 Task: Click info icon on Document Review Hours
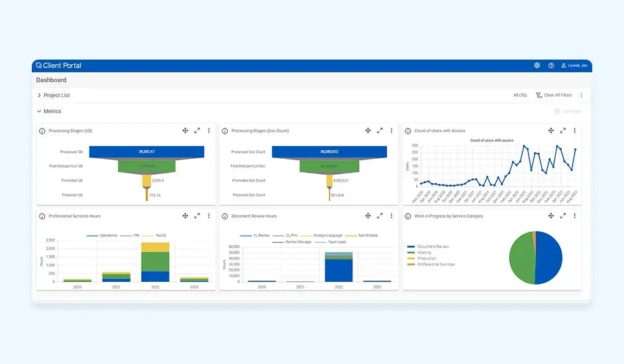pyautogui.click(x=225, y=216)
